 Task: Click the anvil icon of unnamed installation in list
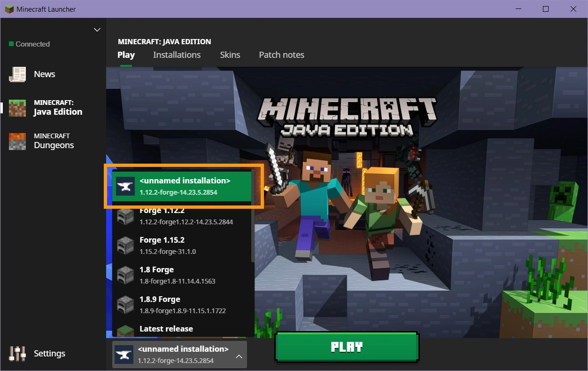tap(125, 186)
